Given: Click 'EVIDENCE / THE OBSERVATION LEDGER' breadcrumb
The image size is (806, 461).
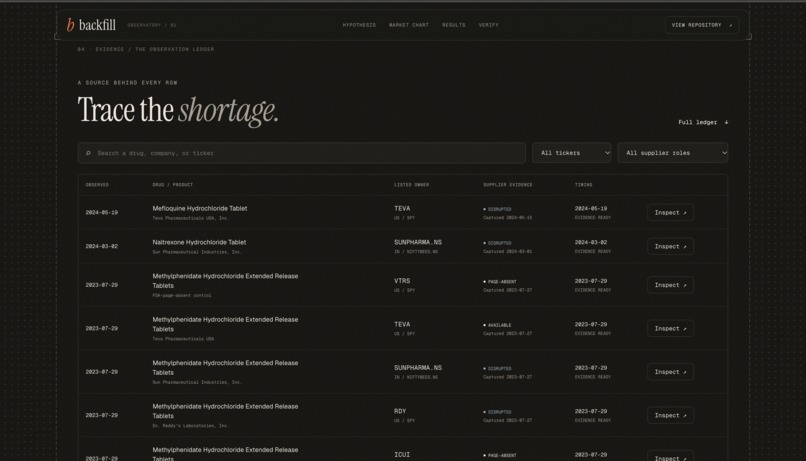Looking at the screenshot, I should [154, 49].
